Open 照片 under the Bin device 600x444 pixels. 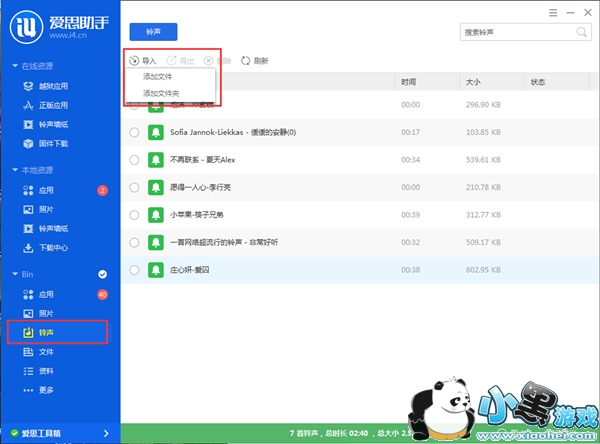point(38,313)
